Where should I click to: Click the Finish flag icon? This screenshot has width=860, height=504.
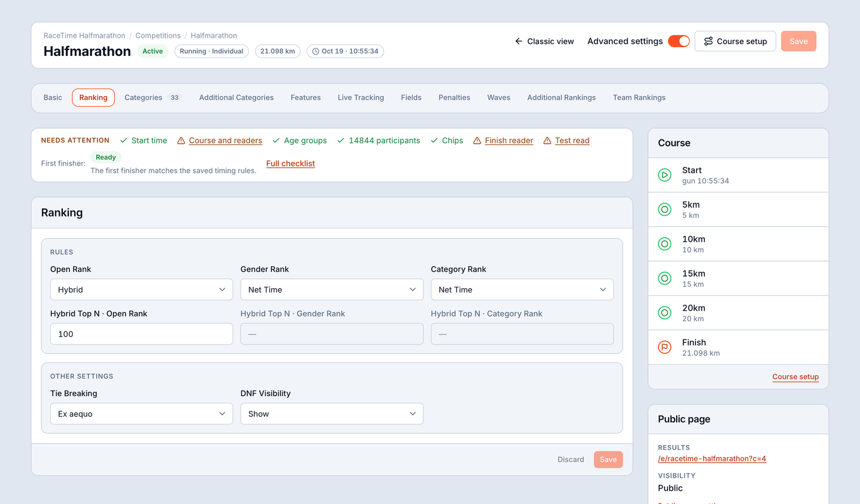coord(665,347)
